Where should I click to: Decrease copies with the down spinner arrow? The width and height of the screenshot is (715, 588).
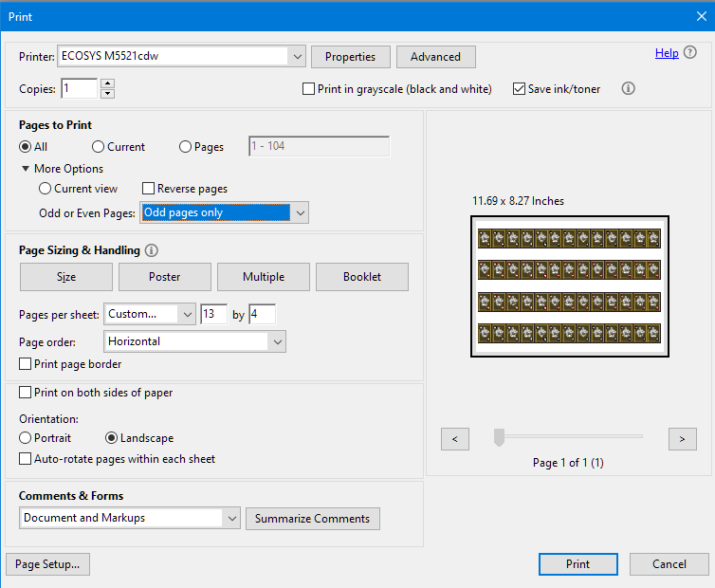point(107,94)
